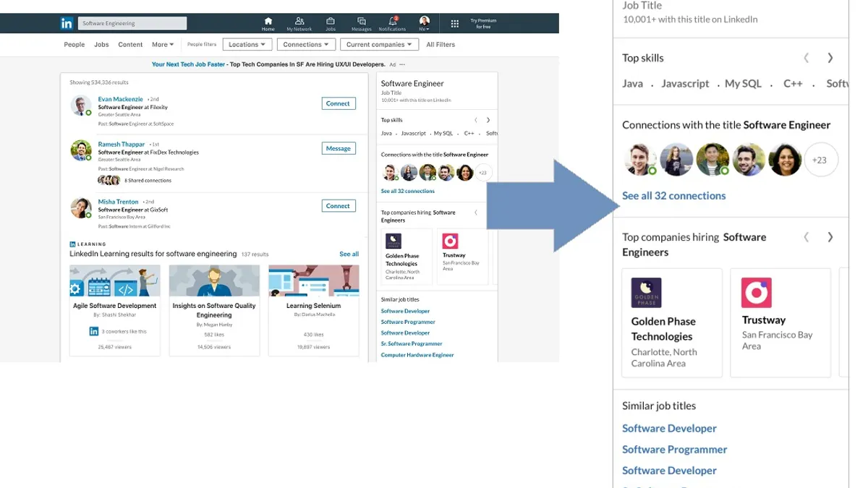The width and height of the screenshot is (868, 488).
Task: Click Evan Mackenzie's profile photo
Action: click(81, 106)
